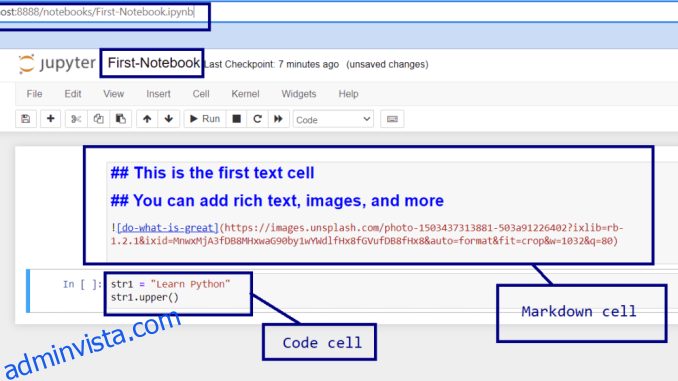Click the In [ ]: cell prompt

click(x=82, y=284)
